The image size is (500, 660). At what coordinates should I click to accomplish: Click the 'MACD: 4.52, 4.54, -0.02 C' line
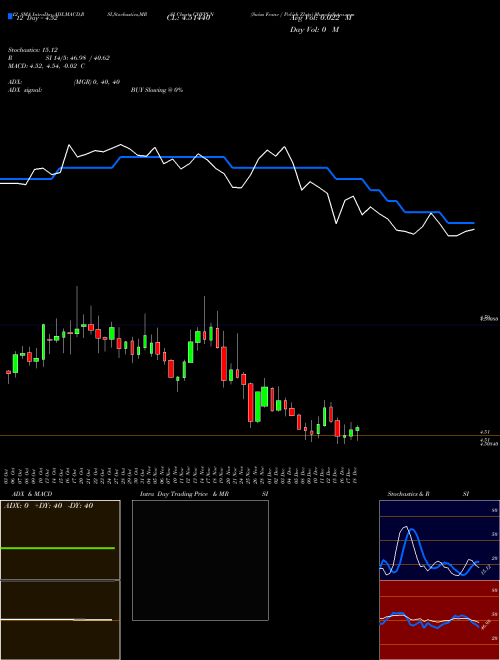point(47,66)
